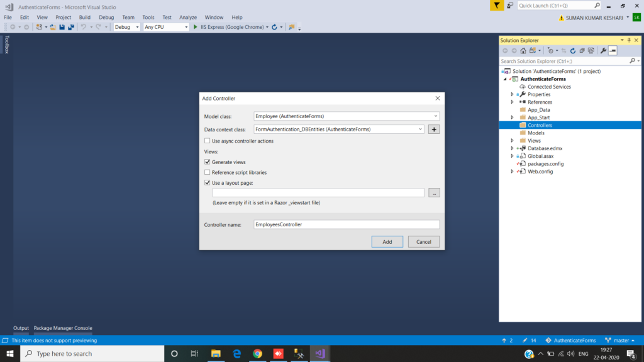The image size is (644, 362).
Task: Expand the Views folder
Action: point(512,141)
